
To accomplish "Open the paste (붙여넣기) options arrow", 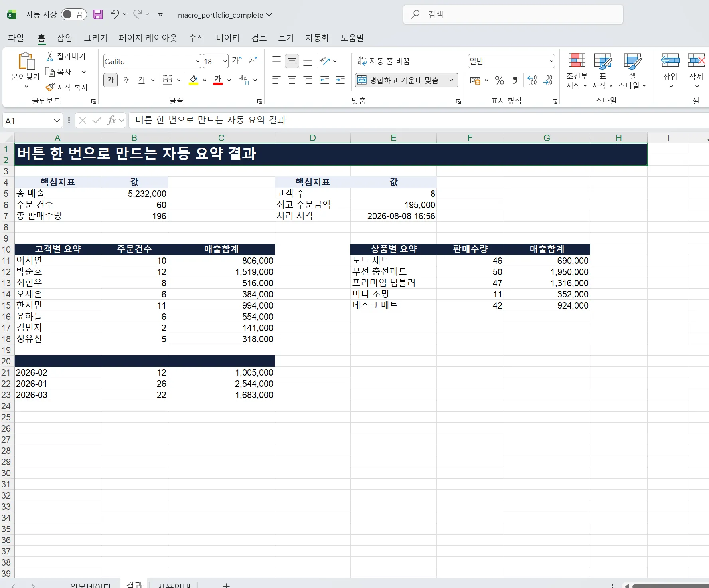I will (26, 87).
